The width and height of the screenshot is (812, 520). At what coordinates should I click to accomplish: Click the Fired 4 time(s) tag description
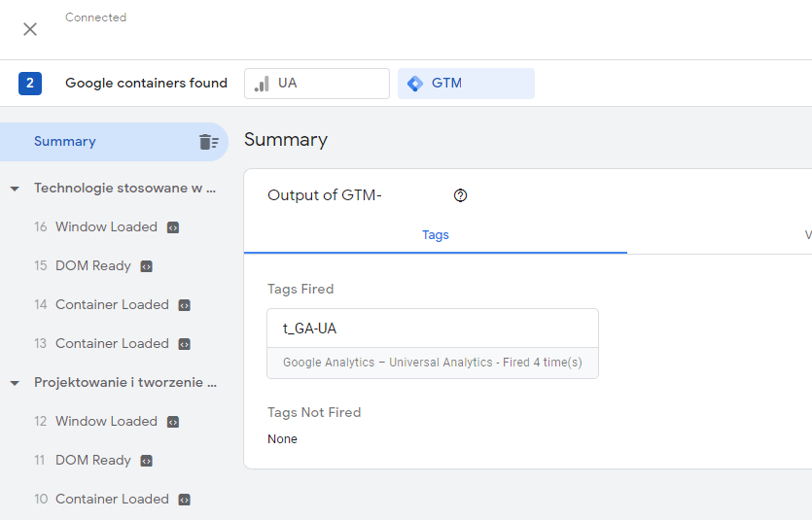pos(433,363)
